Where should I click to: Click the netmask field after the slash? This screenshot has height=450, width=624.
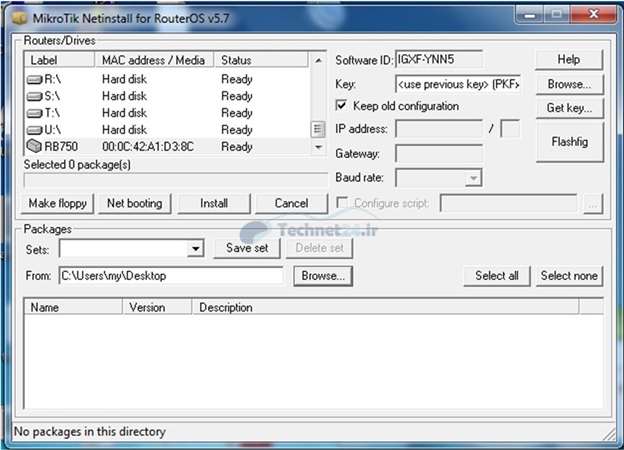click(510, 129)
